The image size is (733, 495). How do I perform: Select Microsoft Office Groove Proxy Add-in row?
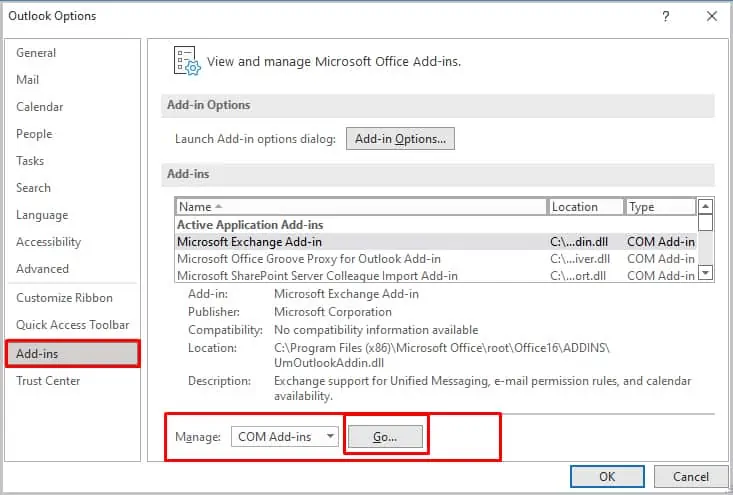point(436,258)
